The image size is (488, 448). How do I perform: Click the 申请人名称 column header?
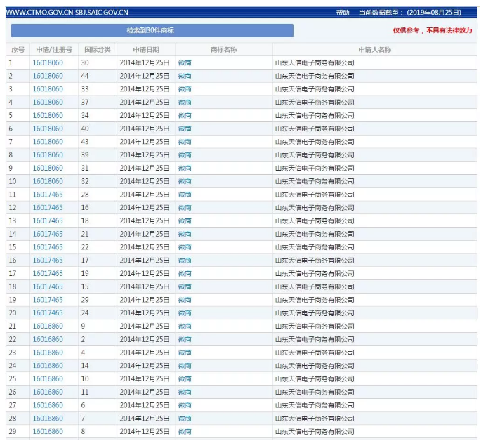tap(374, 50)
